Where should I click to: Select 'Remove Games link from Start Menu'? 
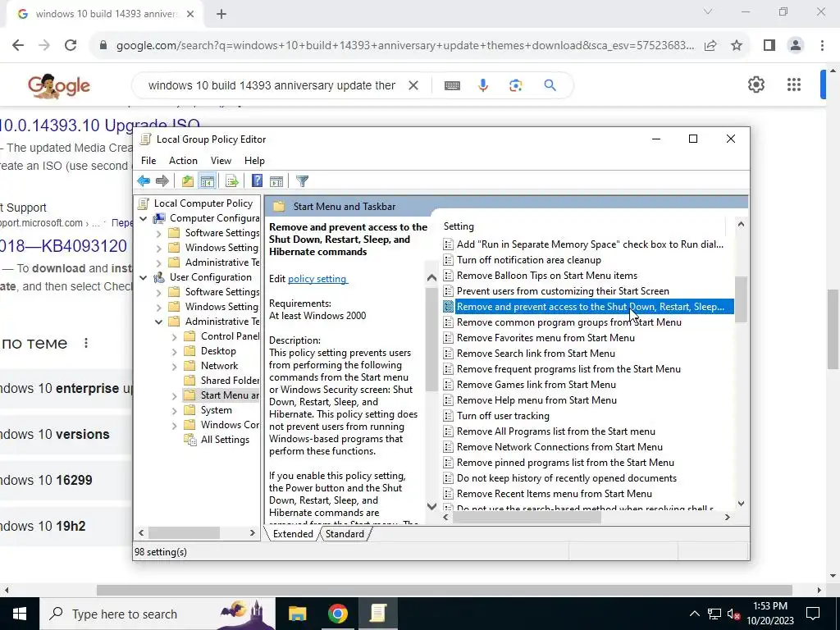pos(536,385)
